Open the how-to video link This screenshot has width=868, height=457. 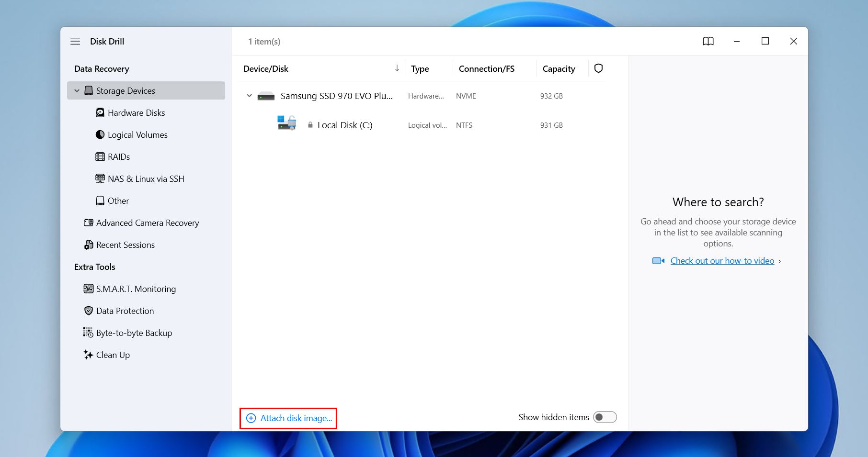(722, 260)
